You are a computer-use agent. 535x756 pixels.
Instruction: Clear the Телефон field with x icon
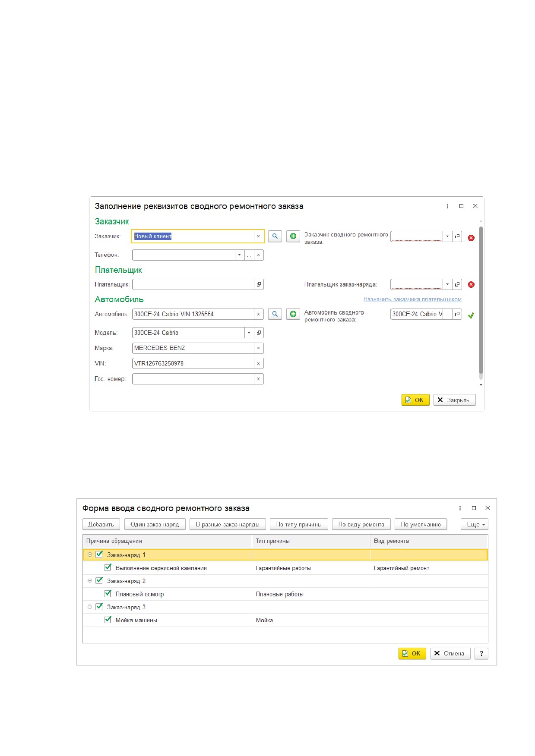(x=258, y=255)
